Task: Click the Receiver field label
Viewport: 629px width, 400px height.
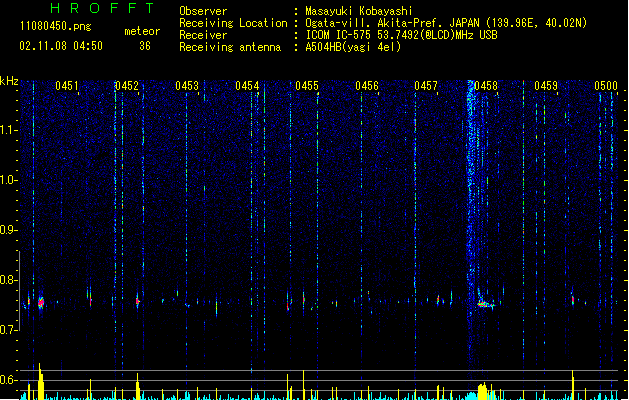Action: pyautogui.click(x=203, y=35)
